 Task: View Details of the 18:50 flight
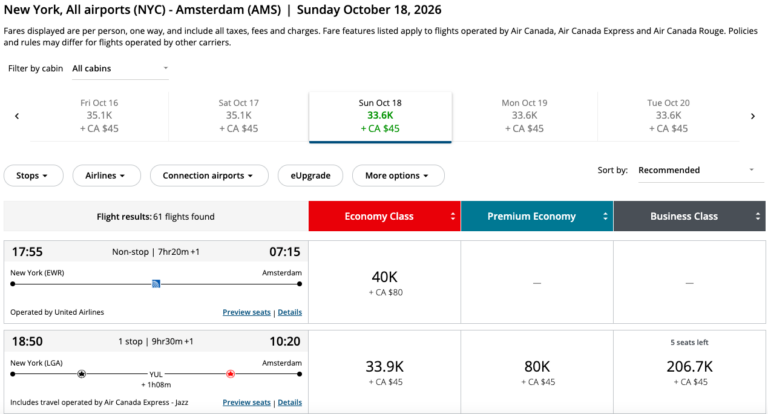290,402
